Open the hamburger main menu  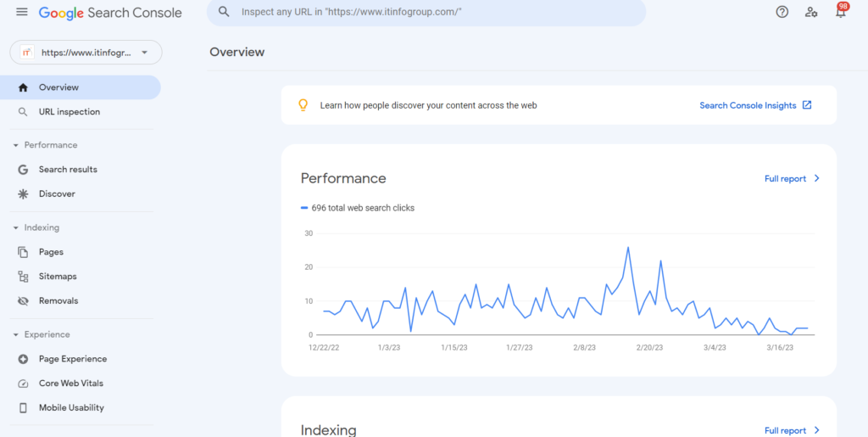(x=21, y=12)
